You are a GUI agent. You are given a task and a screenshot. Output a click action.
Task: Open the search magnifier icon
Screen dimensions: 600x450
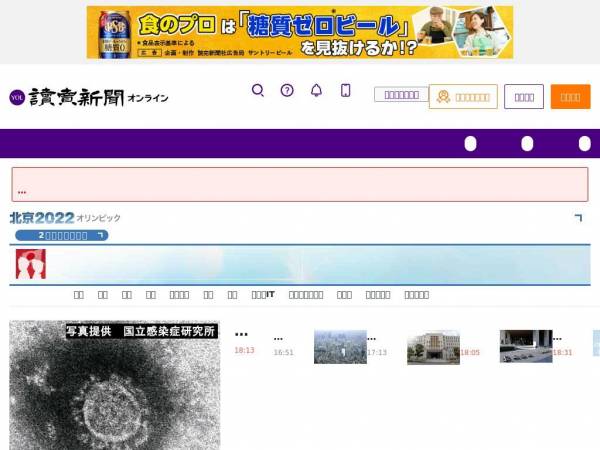pyautogui.click(x=258, y=90)
